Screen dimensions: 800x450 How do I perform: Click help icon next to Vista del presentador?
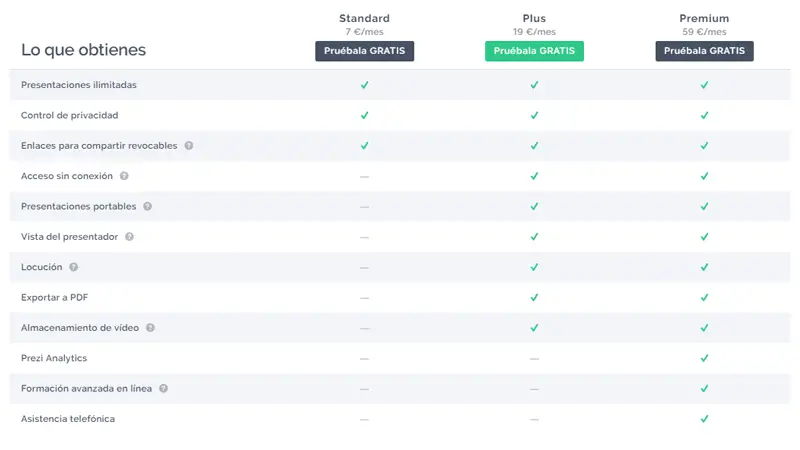point(129,237)
